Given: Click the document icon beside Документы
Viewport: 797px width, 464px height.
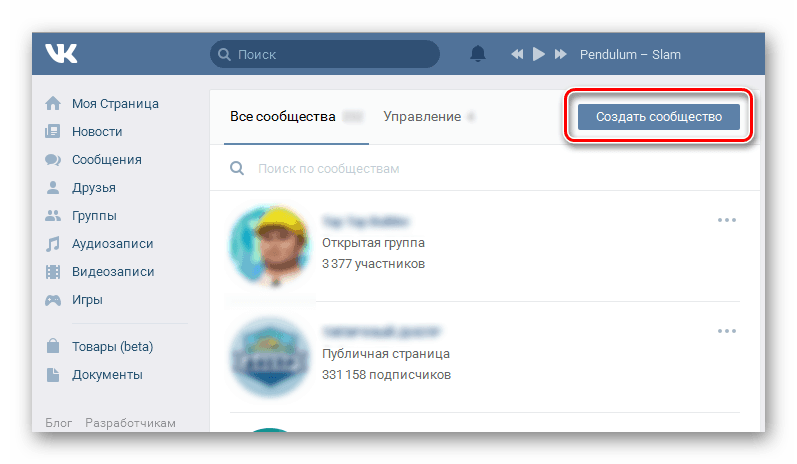Looking at the screenshot, I should click(53, 375).
